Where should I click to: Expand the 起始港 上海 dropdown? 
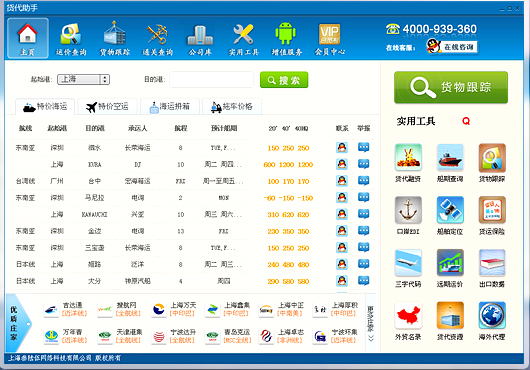(x=104, y=79)
